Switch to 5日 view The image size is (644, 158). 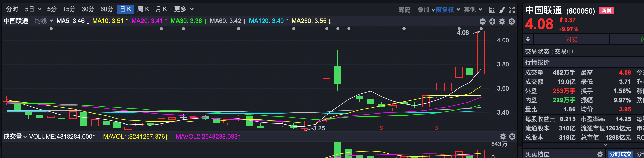[x=30, y=9]
